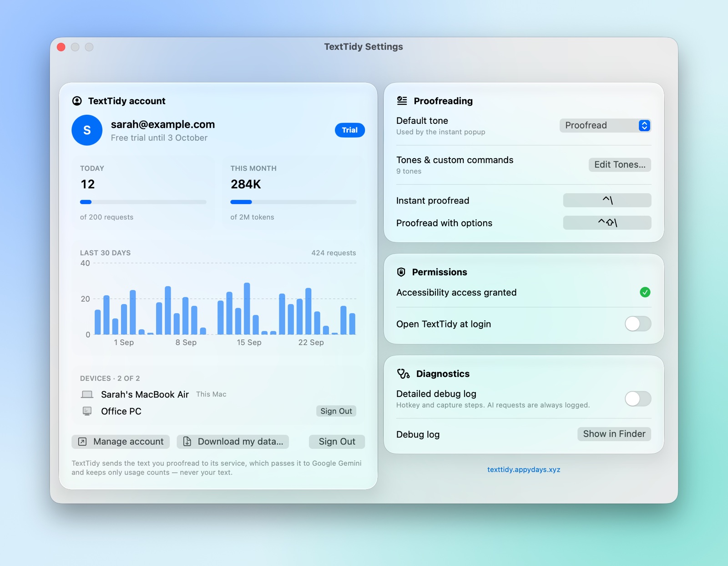This screenshot has height=566, width=728.
Task: Click the This Month tokens progress bar
Action: pyautogui.click(x=293, y=202)
